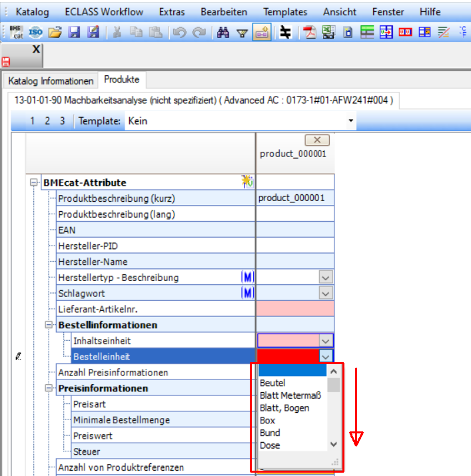Click the Undo arrow icon
This screenshot has height=476, width=471.
pyautogui.click(x=179, y=32)
